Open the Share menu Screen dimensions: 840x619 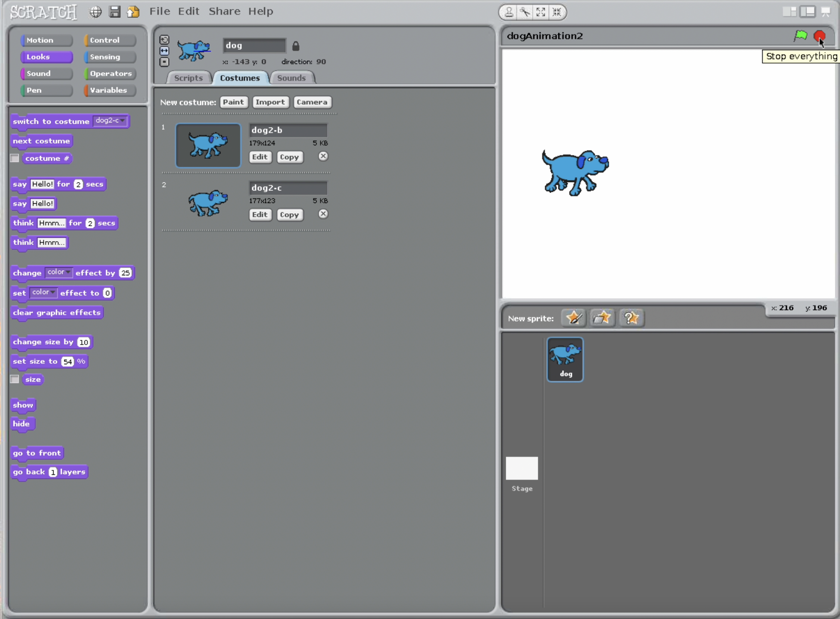(x=224, y=11)
